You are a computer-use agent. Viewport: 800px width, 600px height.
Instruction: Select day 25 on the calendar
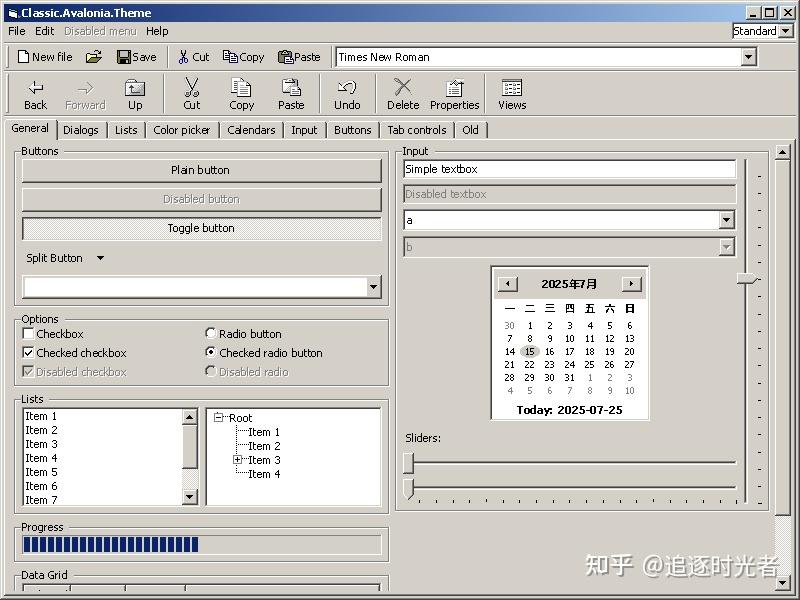[x=590, y=365]
